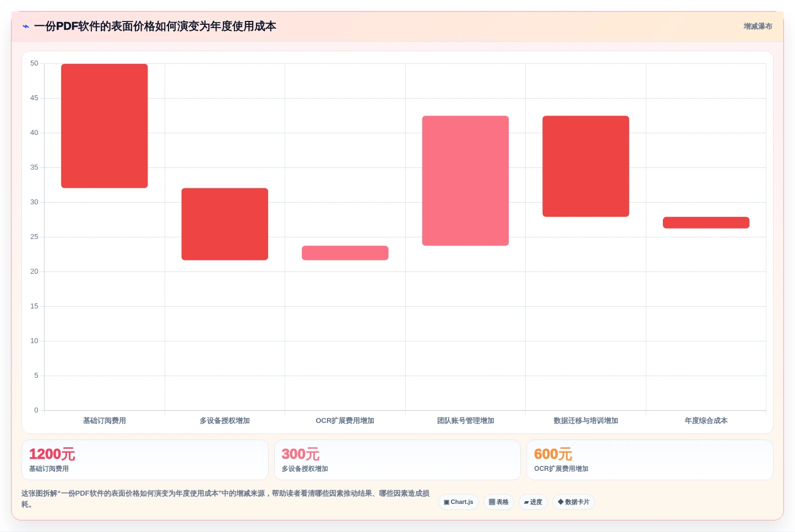Click the lightning icon beside the chart title

(26, 26)
